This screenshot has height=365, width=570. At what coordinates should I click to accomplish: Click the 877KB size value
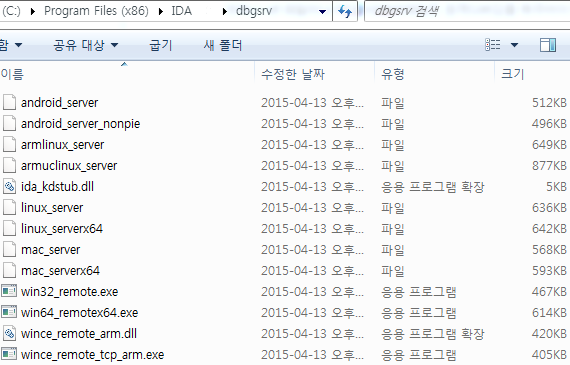click(x=549, y=166)
